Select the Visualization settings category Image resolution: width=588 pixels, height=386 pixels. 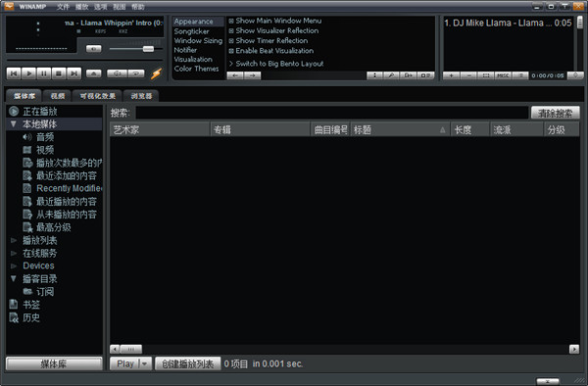[x=193, y=59]
